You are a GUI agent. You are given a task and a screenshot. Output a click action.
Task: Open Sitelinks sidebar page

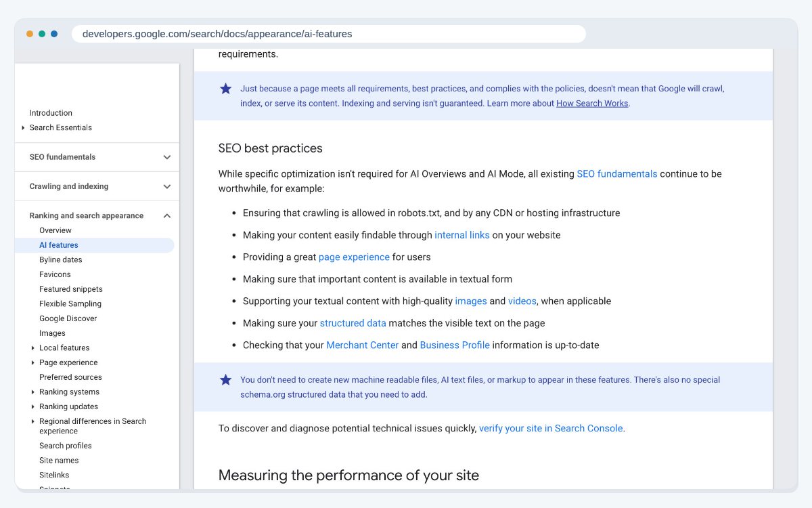coord(54,475)
